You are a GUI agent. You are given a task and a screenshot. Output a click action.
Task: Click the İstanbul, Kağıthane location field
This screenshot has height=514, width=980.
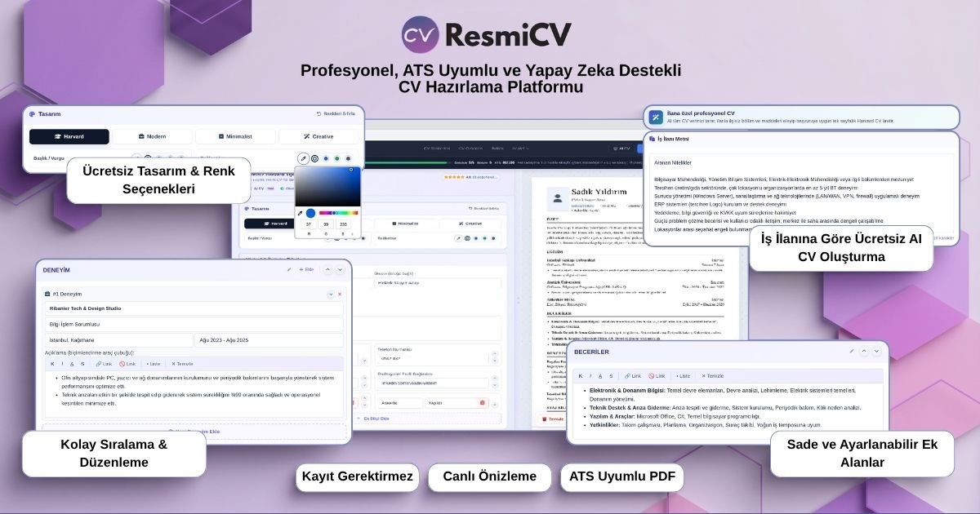click(118, 340)
